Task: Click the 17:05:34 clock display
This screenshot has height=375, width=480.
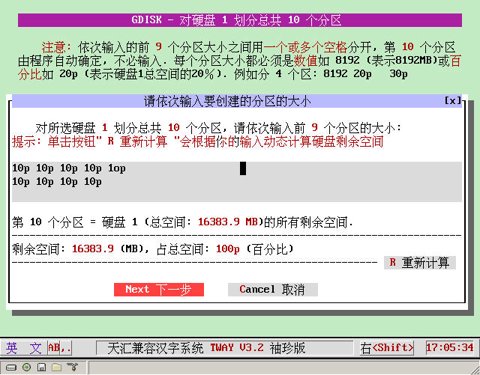Action: [x=450, y=348]
